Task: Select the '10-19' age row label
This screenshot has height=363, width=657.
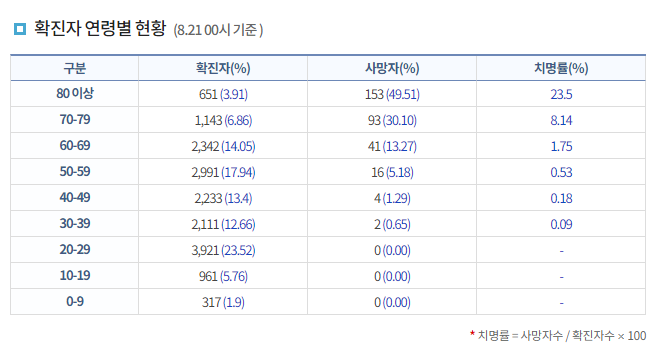Action: click(75, 276)
